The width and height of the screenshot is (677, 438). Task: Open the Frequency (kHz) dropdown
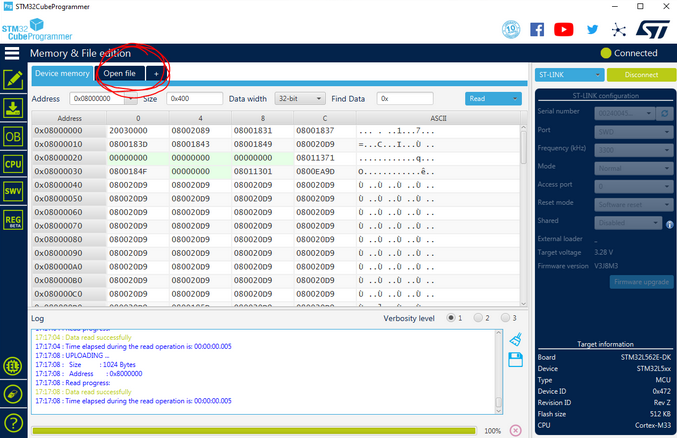634,150
